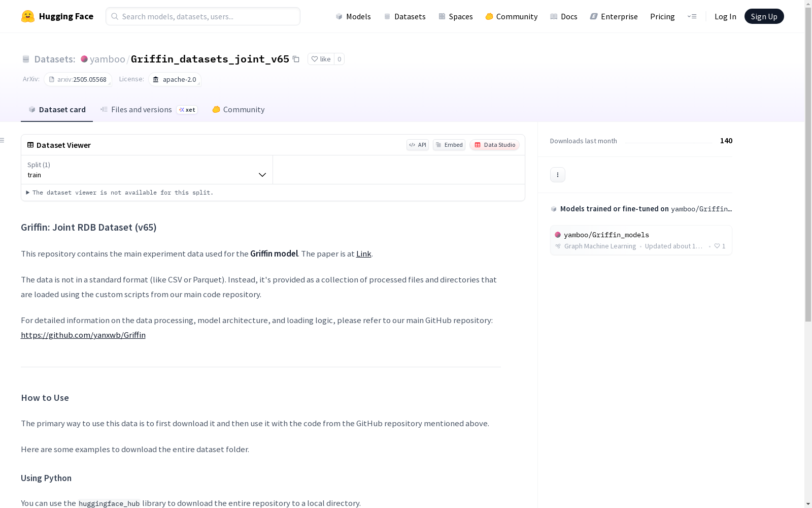Open the navigation overflow menu icon
812x508 pixels.
[692, 16]
